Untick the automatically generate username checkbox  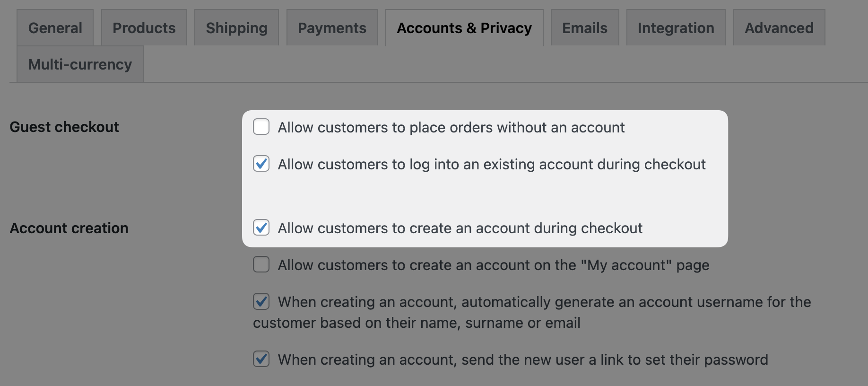(x=261, y=301)
